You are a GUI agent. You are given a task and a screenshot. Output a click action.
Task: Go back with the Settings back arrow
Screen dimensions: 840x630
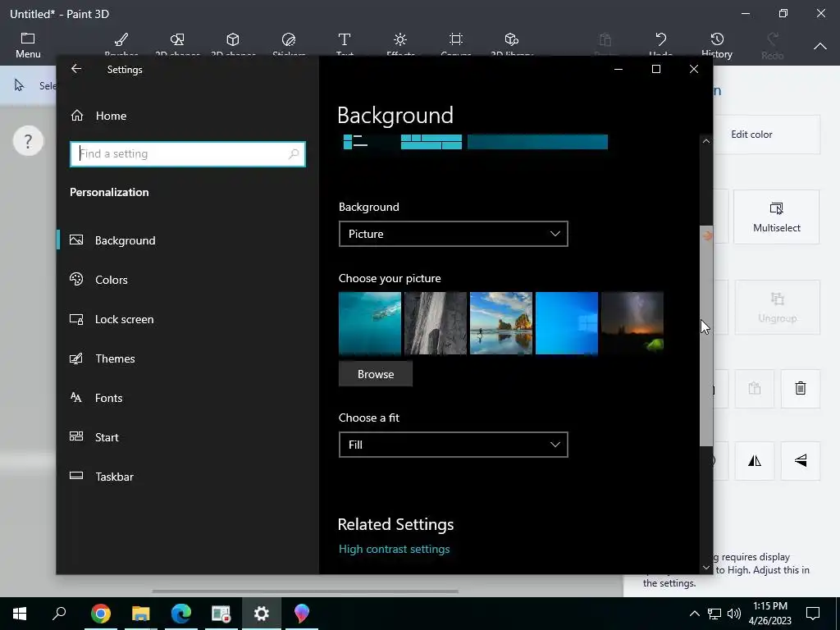point(76,69)
